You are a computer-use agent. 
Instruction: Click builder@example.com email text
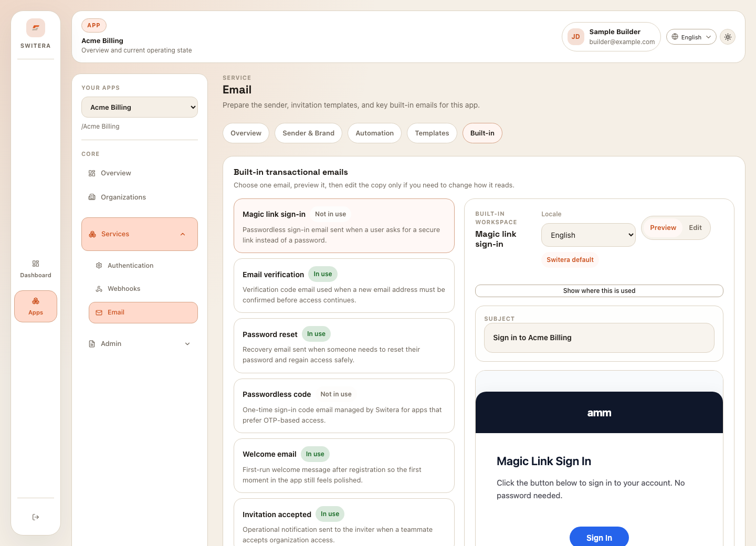tap(622, 42)
